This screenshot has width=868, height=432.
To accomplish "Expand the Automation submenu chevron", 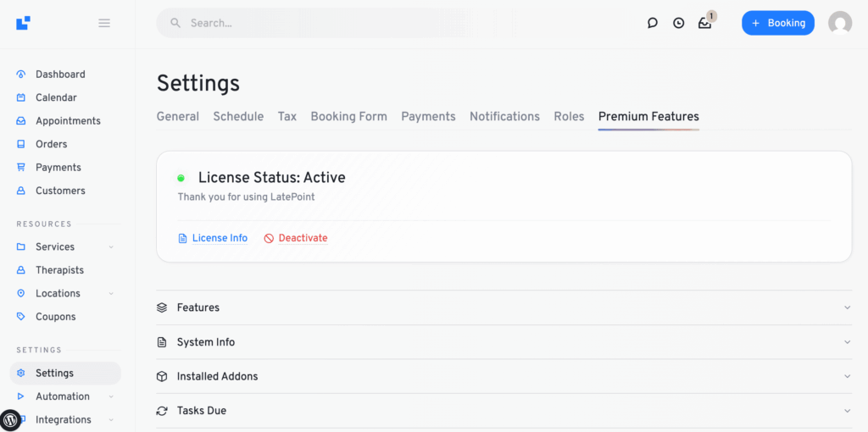I will pos(111,396).
